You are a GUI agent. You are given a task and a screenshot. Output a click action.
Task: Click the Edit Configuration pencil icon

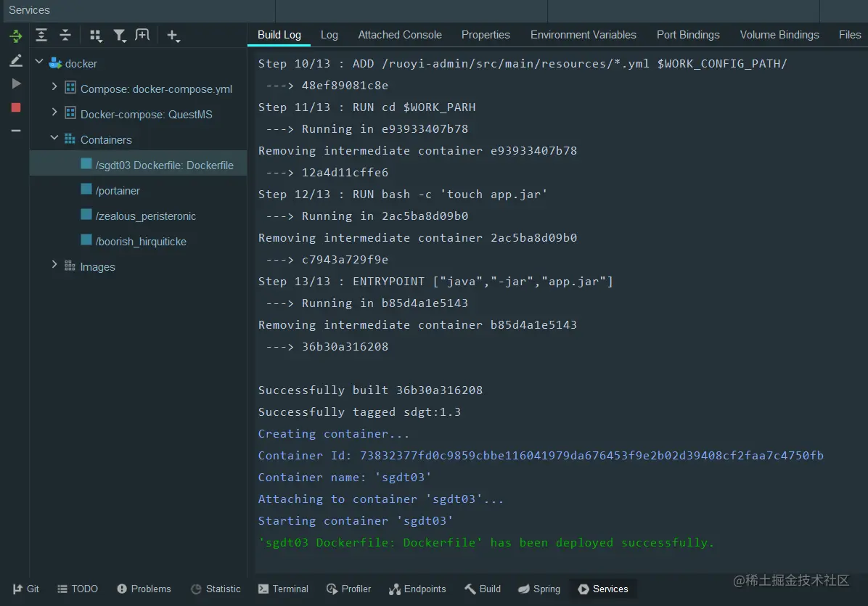16,60
